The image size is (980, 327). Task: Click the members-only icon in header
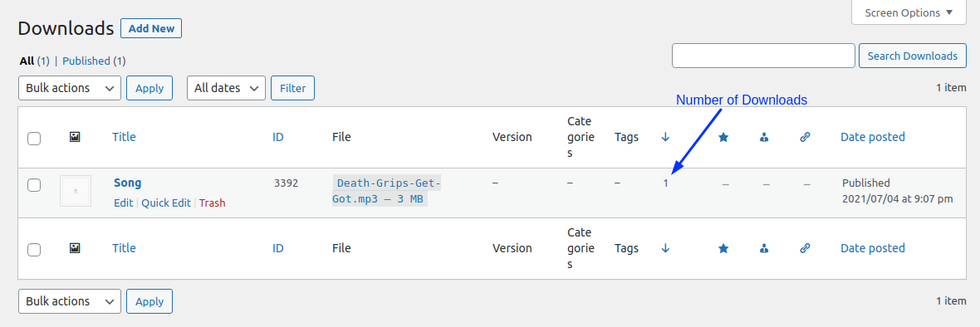pos(764,137)
